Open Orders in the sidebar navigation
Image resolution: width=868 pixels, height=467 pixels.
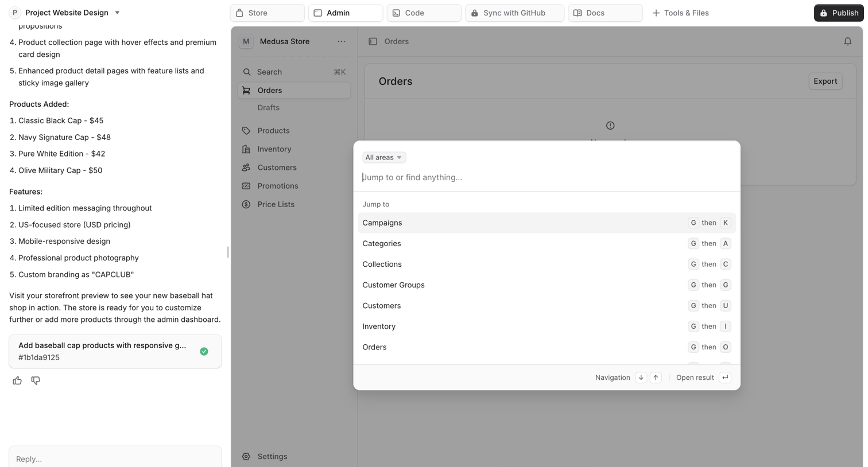pos(294,90)
